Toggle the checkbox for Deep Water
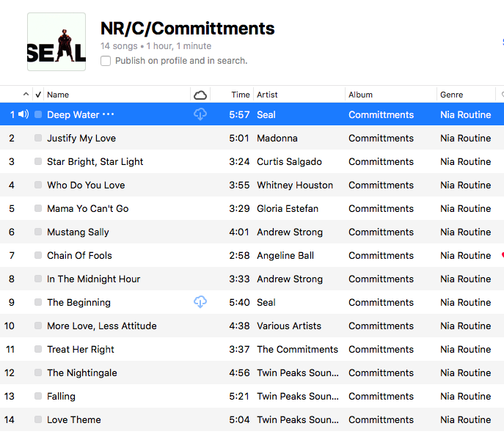Viewport: 504px width, 437px height. pyautogui.click(x=38, y=114)
